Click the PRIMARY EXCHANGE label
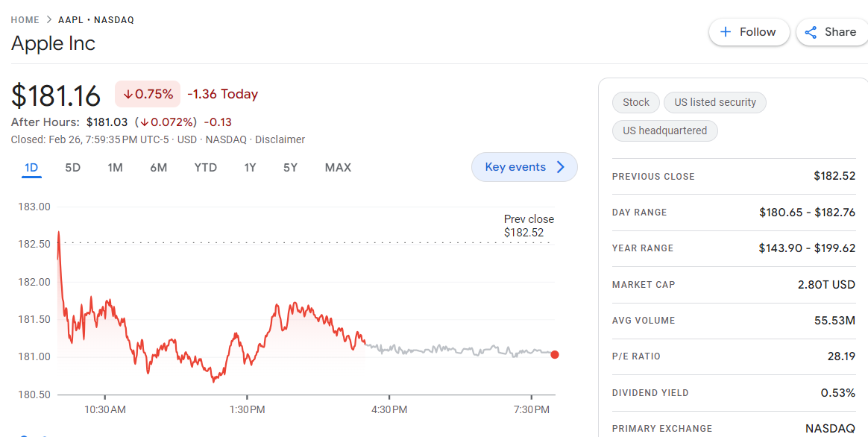 pyautogui.click(x=662, y=429)
